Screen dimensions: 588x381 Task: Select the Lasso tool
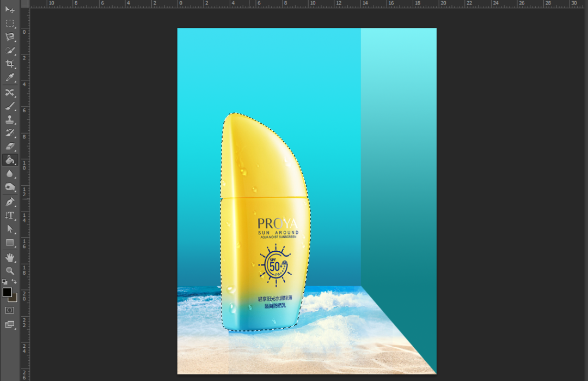coord(10,37)
